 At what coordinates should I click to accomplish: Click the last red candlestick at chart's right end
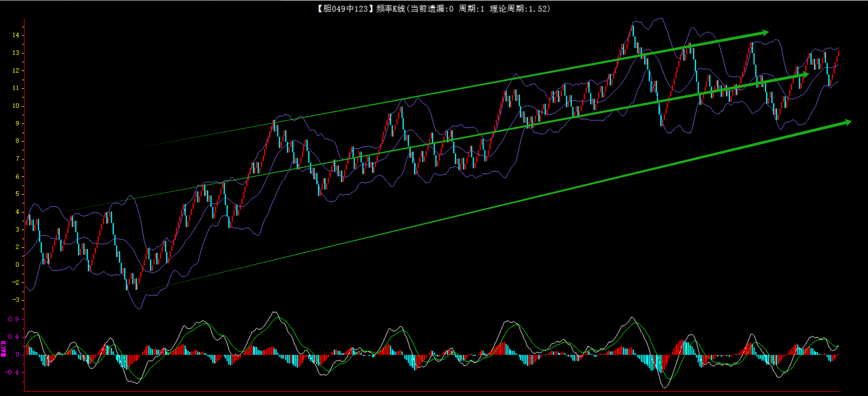pyautogui.click(x=839, y=53)
